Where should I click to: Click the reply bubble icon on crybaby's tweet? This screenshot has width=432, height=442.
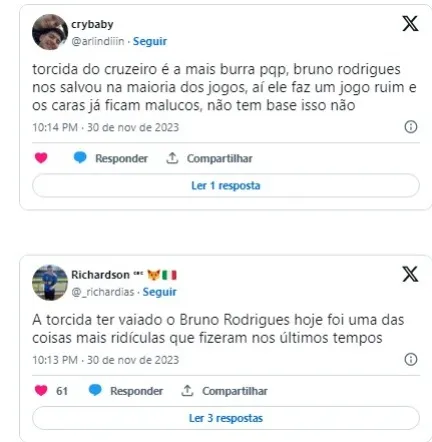click(80, 157)
